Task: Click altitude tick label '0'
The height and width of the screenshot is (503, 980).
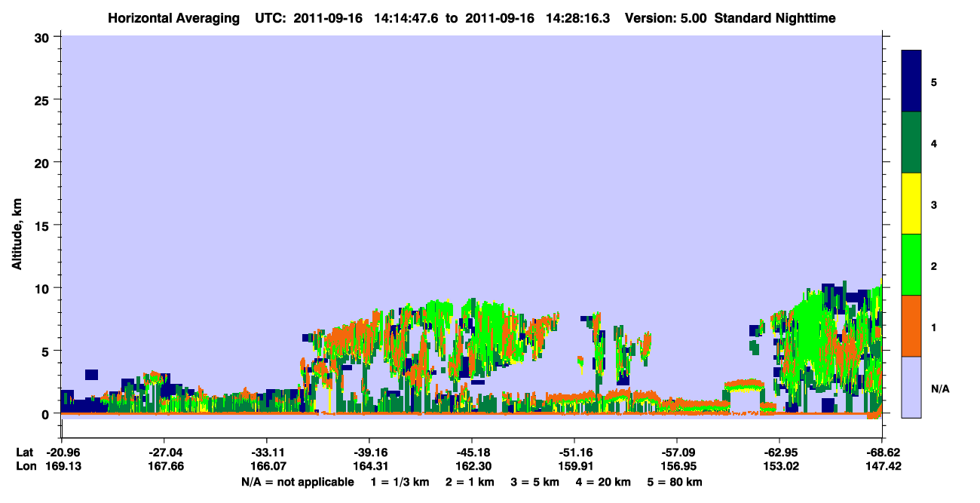Action: [x=47, y=414]
